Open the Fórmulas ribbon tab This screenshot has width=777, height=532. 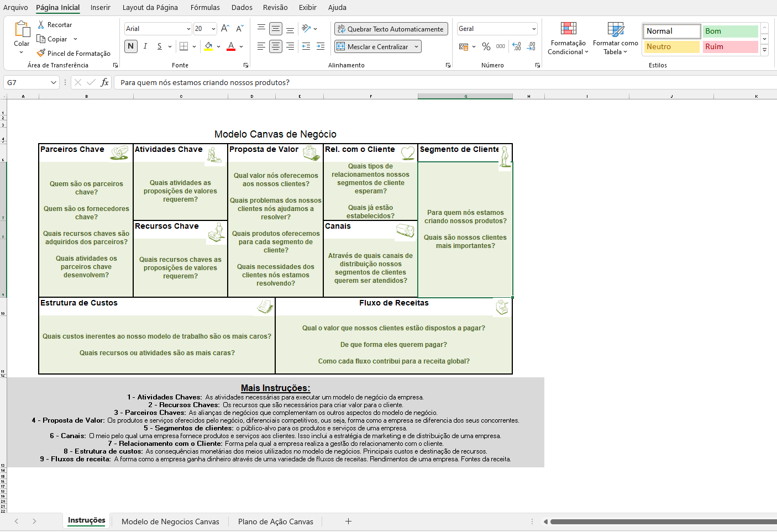pyautogui.click(x=205, y=7)
